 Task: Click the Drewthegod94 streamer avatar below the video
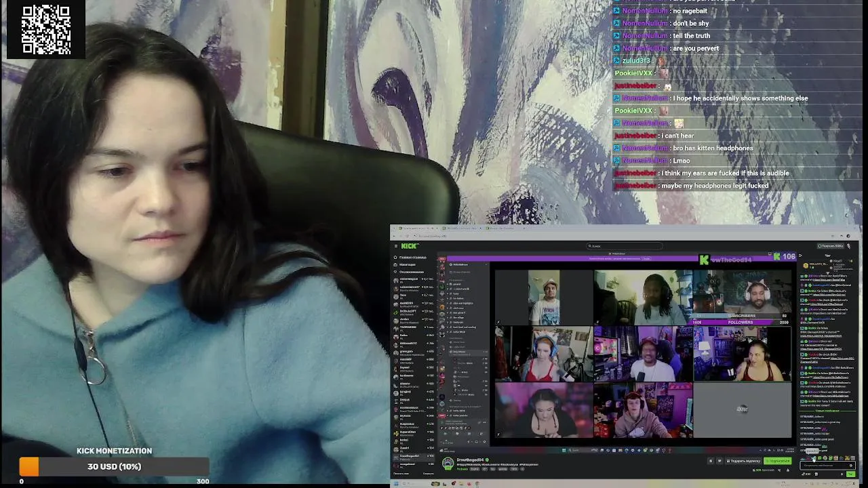coord(448,464)
